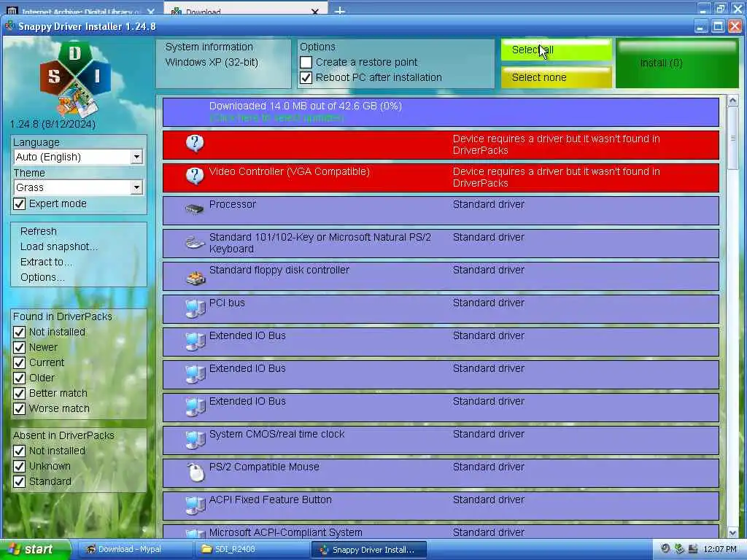Click the scrollbar down arrow
The image size is (747, 560).
[x=732, y=532]
